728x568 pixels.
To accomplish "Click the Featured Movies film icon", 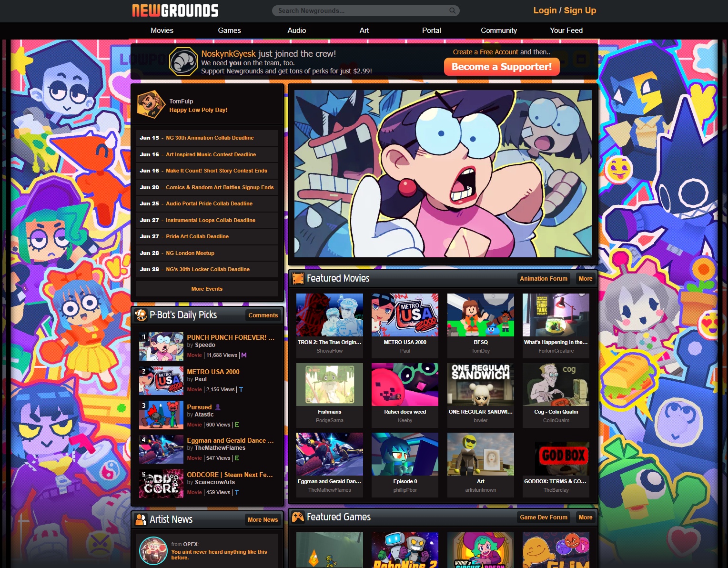I will tap(298, 278).
